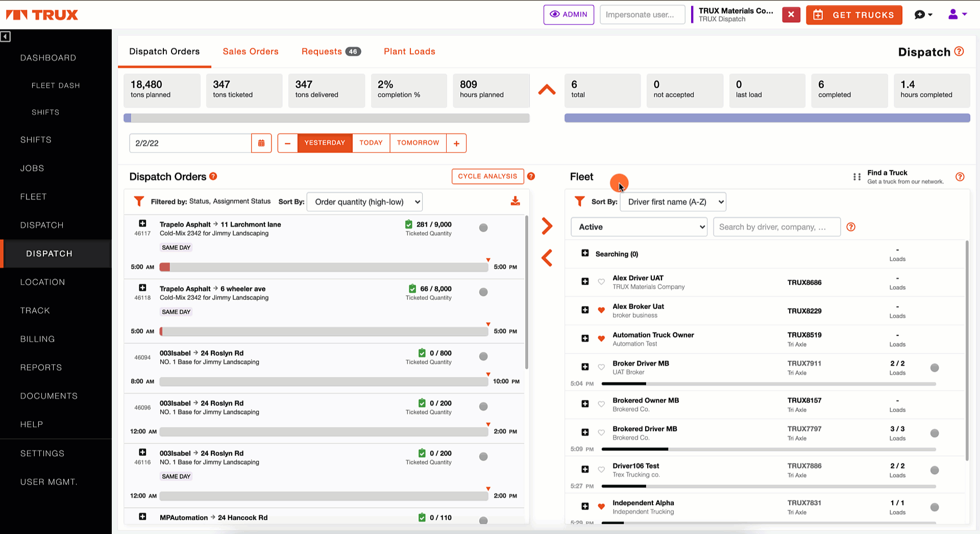Viewport: 980px width, 534px height.
Task: Click Fleet help question icon
Action: tap(960, 177)
